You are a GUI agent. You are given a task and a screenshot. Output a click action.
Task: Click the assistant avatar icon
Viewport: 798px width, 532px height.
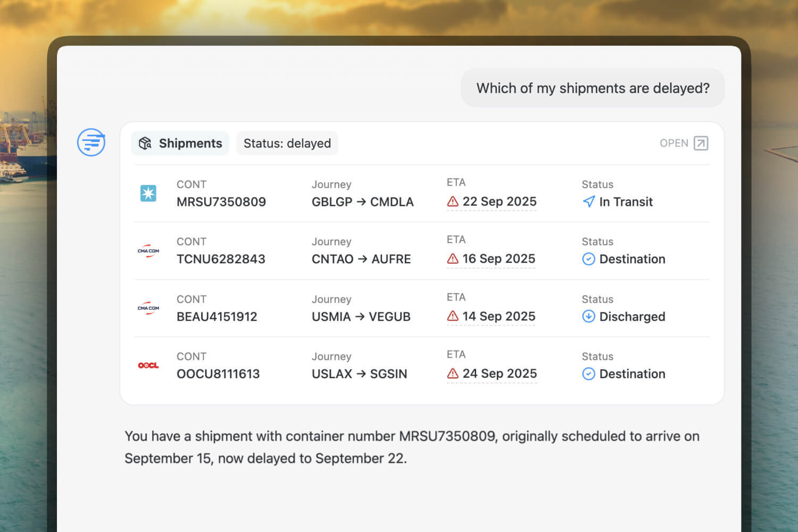tap(91, 142)
